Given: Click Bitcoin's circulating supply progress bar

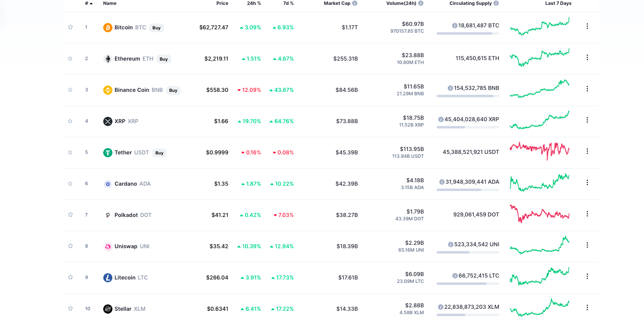Looking at the screenshot, I should pos(468,33).
